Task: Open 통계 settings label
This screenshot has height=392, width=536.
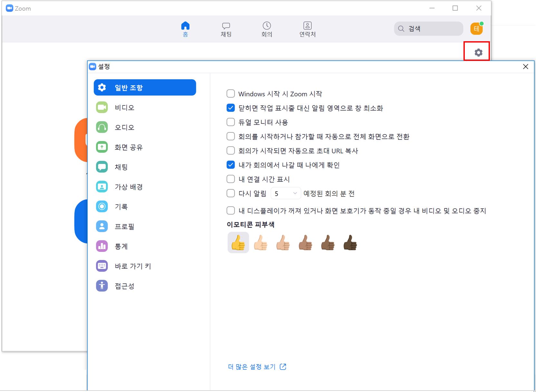Action: point(121,246)
